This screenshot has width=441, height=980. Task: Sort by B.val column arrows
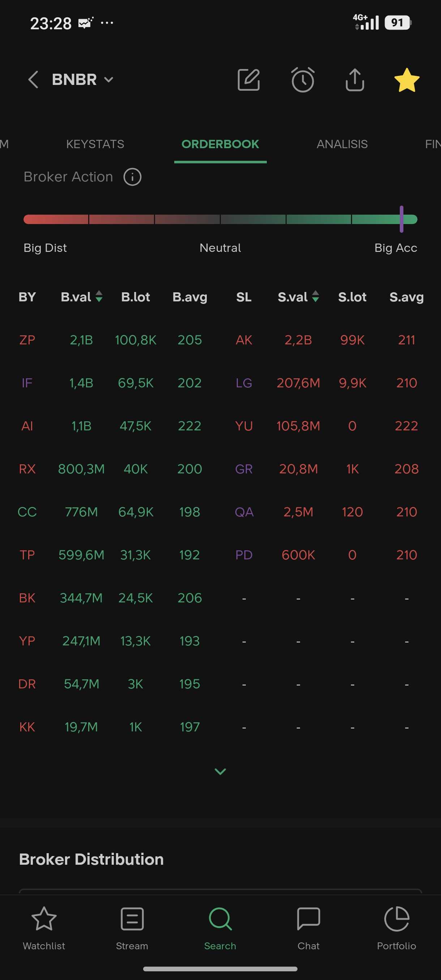point(99,296)
